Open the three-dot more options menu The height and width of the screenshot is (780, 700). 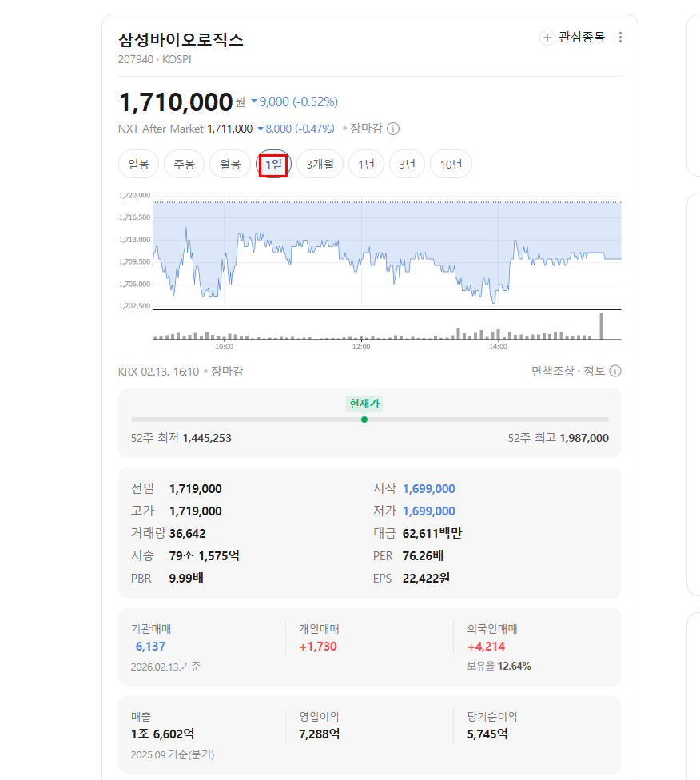coord(620,38)
